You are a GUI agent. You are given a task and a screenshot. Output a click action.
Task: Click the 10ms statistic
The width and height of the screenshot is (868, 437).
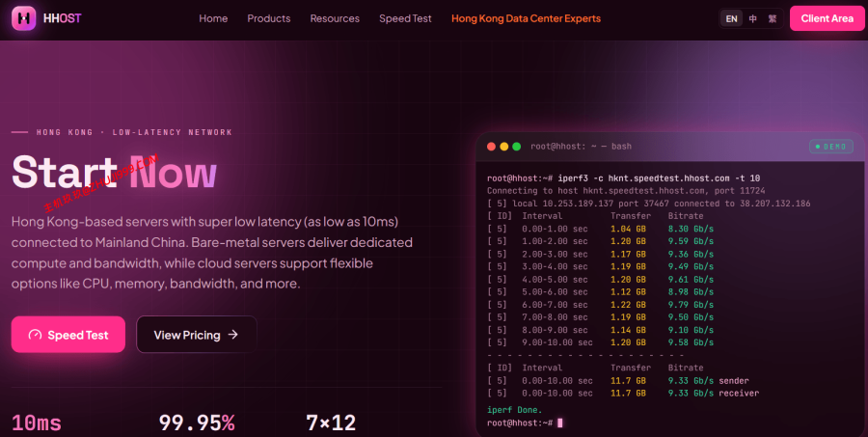pyautogui.click(x=37, y=423)
